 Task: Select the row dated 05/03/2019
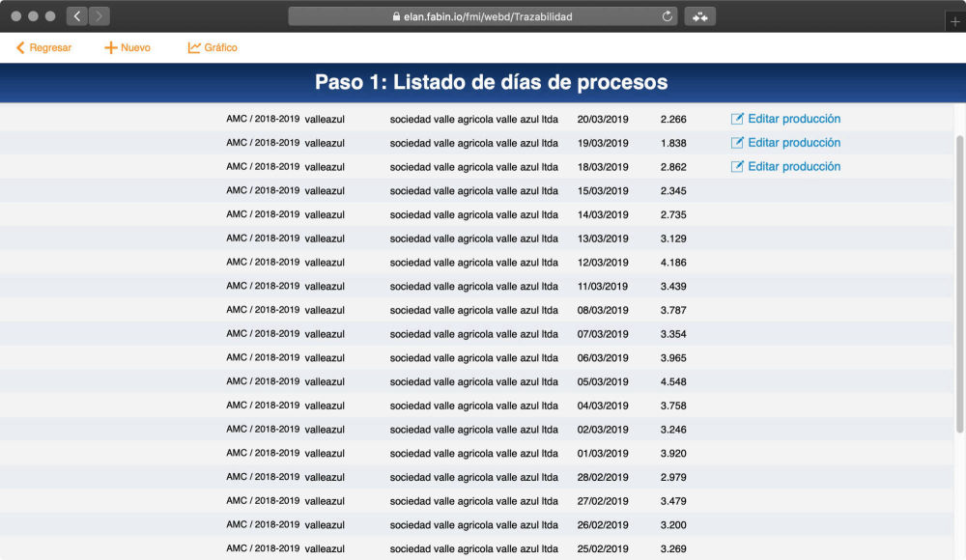click(x=603, y=381)
